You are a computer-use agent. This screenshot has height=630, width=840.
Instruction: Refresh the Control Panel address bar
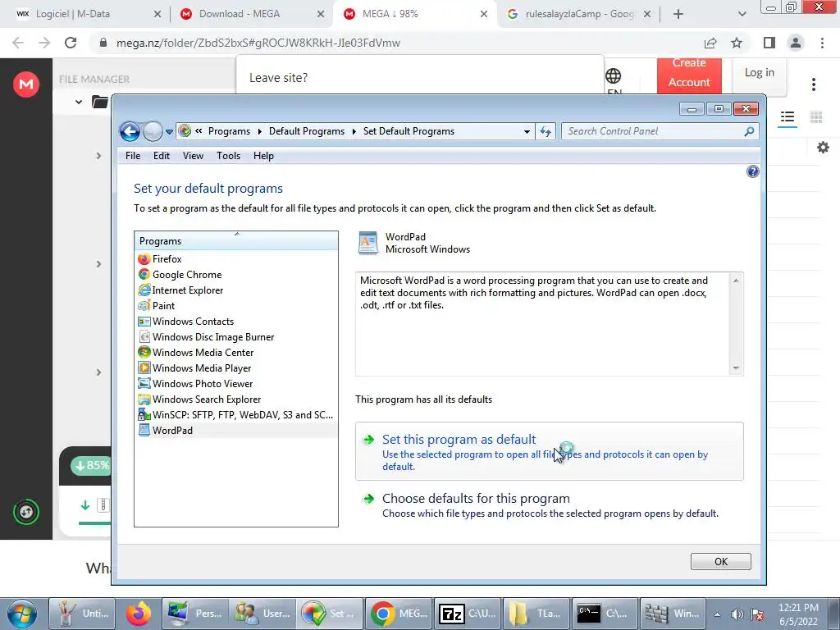(x=546, y=132)
